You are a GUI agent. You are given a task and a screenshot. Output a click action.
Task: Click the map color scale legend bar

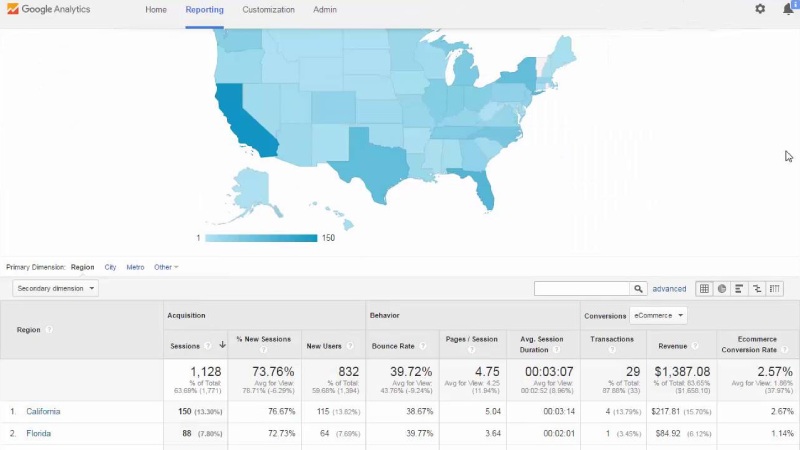click(x=261, y=238)
